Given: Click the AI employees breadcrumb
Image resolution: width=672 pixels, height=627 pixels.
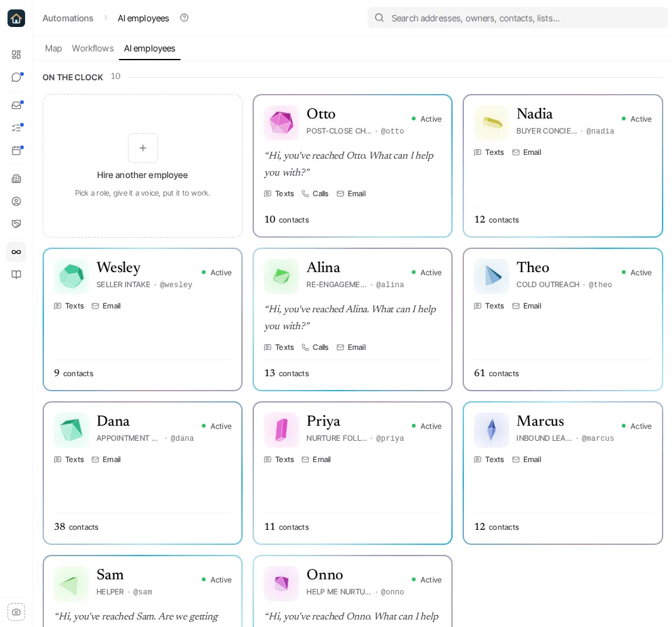Looking at the screenshot, I should click(143, 18).
